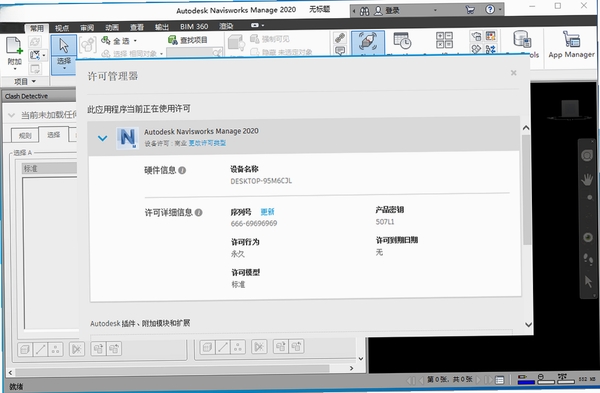Open the Links chain icon in ribbon
The height and width of the screenshot is (393, 600).
click(x=340, y=38)
